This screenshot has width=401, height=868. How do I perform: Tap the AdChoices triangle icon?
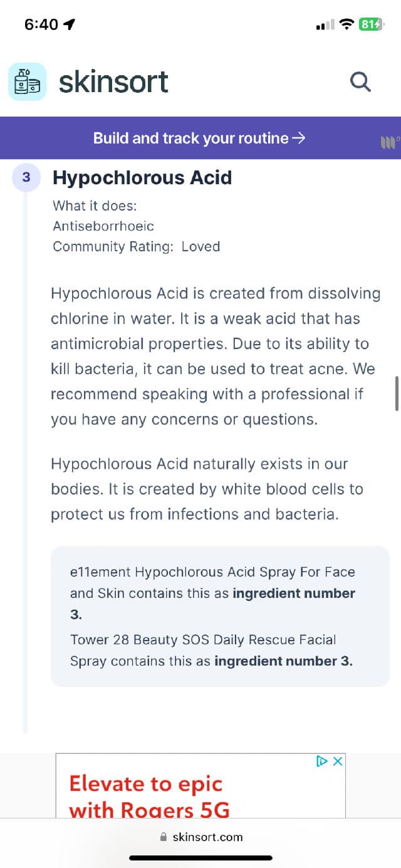coord(322,761)
